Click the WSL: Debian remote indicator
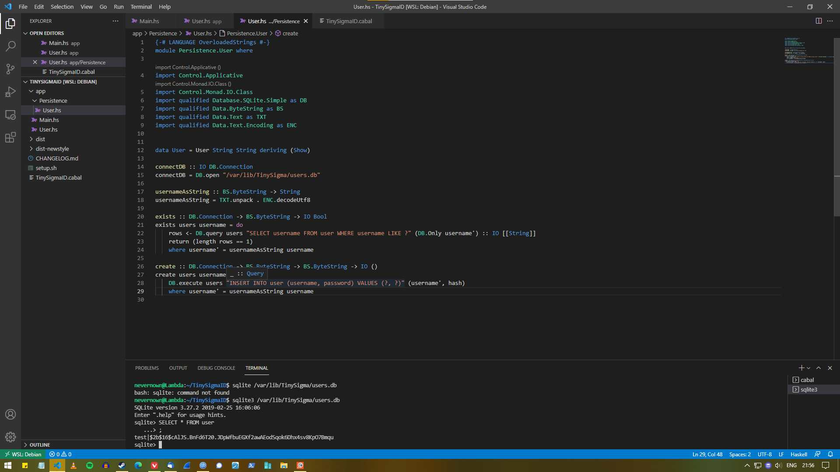The image size is (840, 472). 23,454
